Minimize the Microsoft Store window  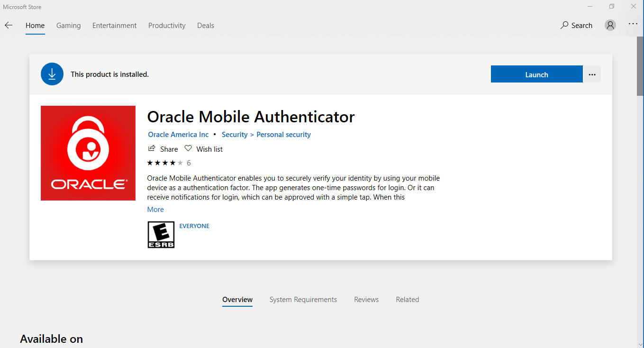[590, 7]
